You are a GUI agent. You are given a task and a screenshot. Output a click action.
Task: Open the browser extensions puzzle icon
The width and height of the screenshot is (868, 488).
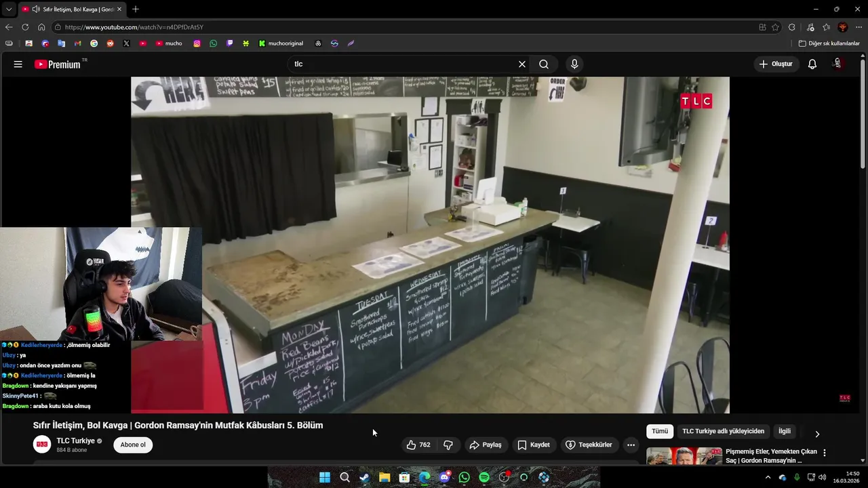click(792, 27)
